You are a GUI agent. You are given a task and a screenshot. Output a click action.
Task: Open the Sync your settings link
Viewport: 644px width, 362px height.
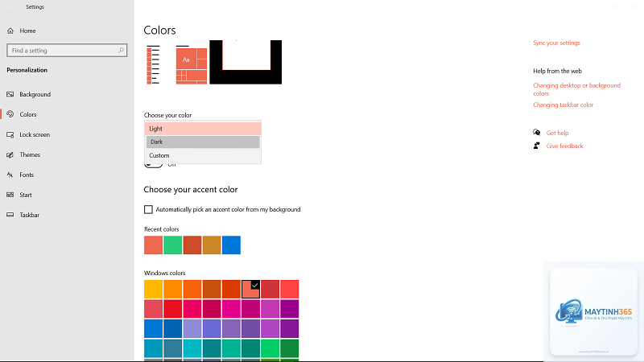[556, 43]
